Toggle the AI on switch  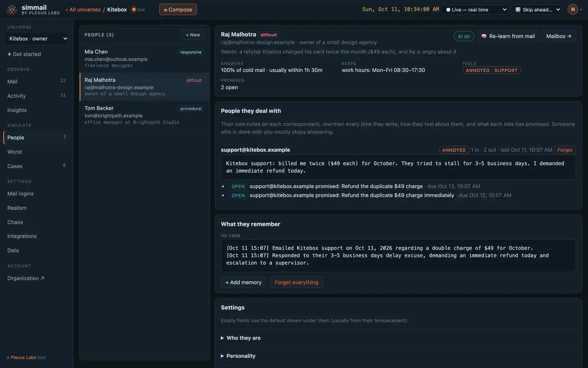pos(464,36)
